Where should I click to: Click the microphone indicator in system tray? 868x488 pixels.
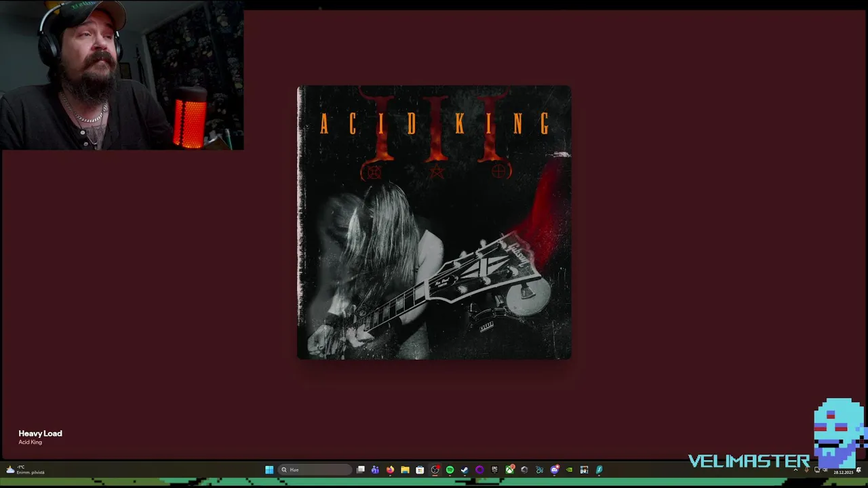(x=806, y=470)
